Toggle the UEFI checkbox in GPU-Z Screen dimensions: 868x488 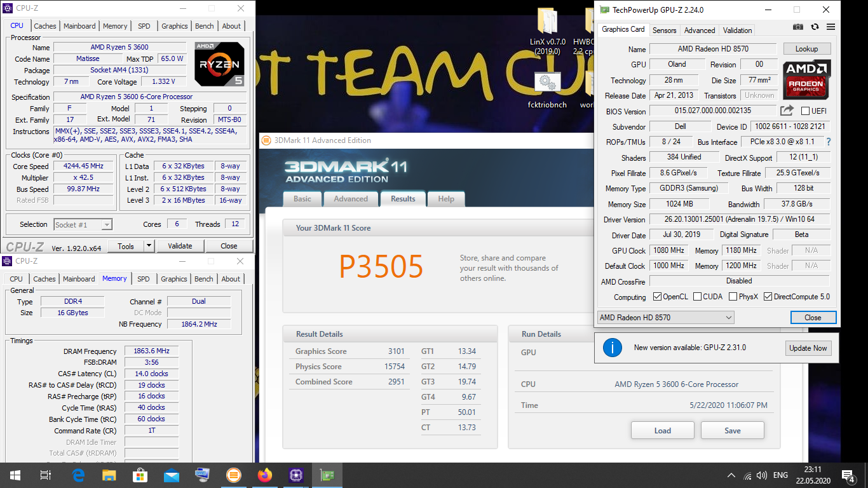click(x=805, y=111)
